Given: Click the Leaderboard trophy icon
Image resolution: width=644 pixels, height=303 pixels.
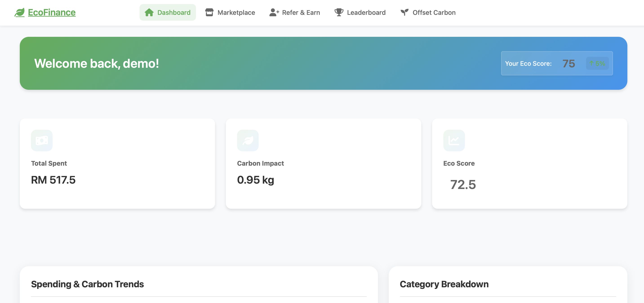Looking at the screenshot, I should click(x=339, y=12).
